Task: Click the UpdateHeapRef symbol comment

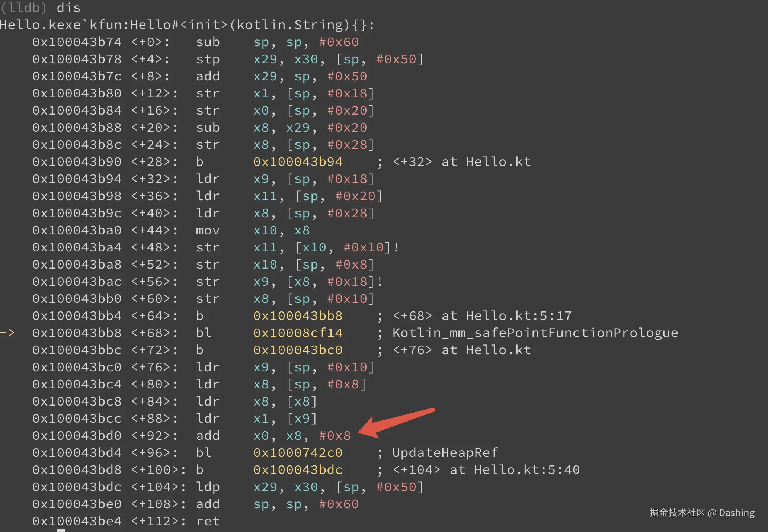Action: point(445,452)
